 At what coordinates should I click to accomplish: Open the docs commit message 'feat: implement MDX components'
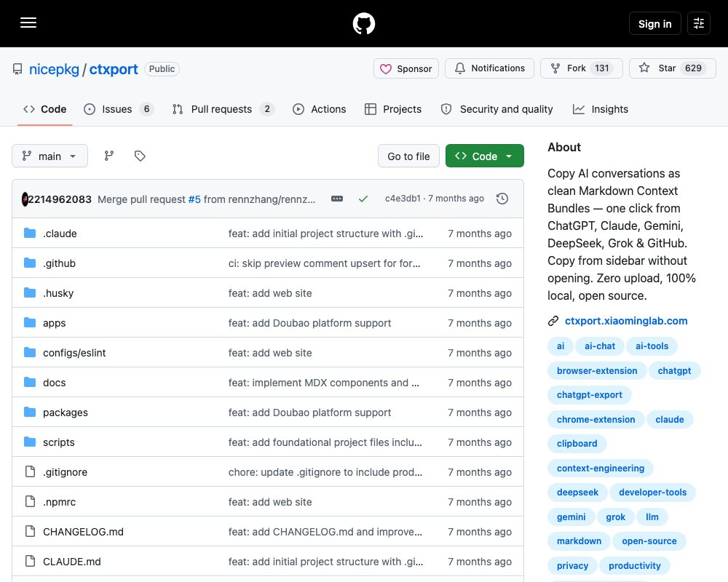[x=324, y=383]
